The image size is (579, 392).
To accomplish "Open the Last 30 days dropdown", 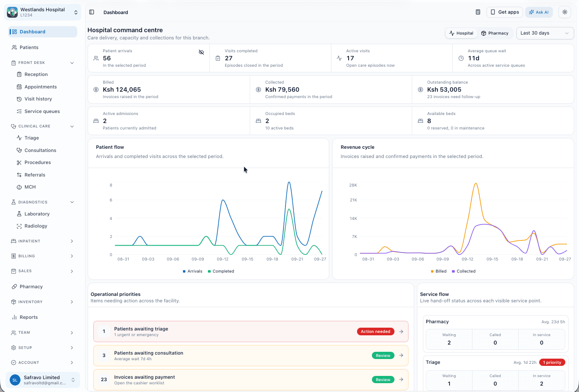I will (545, 33).
